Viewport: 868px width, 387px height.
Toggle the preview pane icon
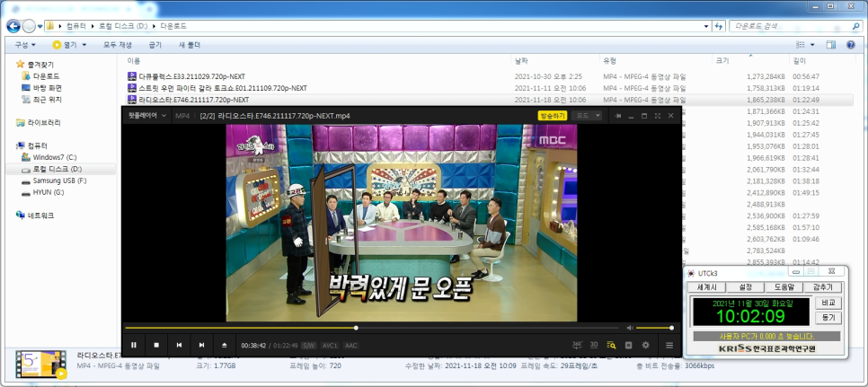click(830, 45)
